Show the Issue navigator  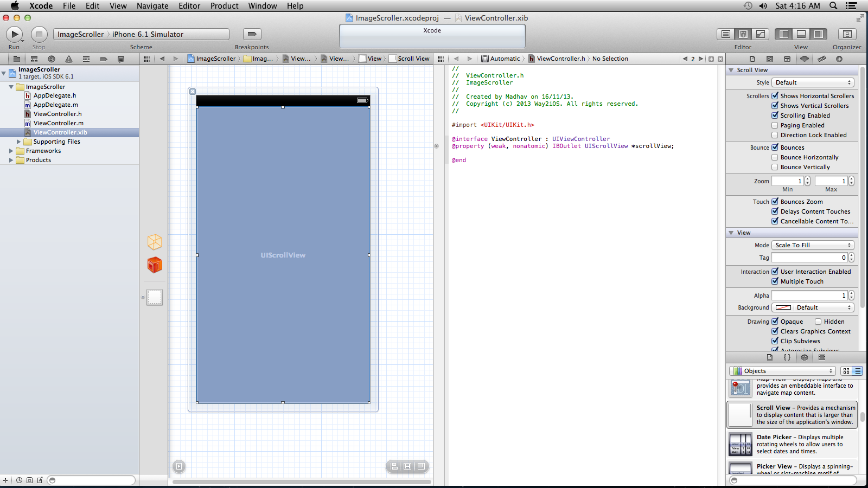coord(69,59)
